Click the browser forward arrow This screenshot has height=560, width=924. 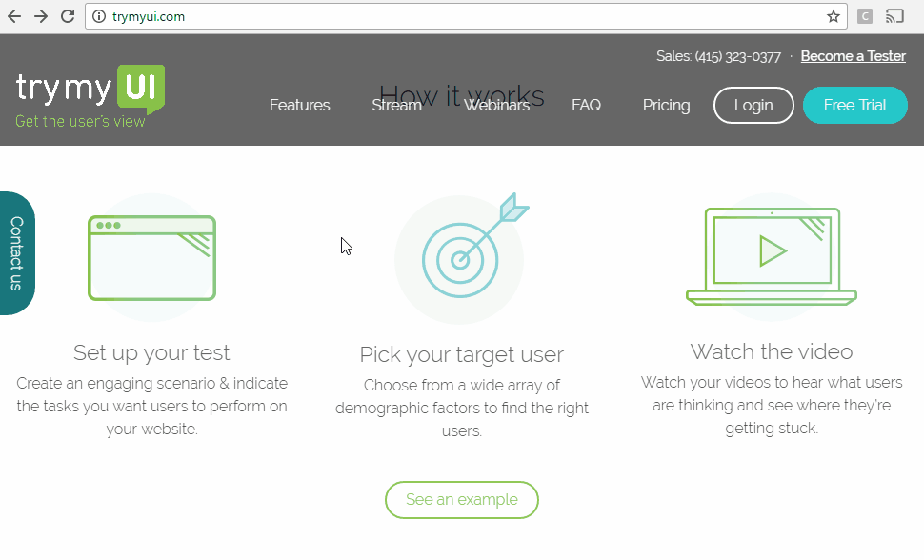[x=41, y=16]
